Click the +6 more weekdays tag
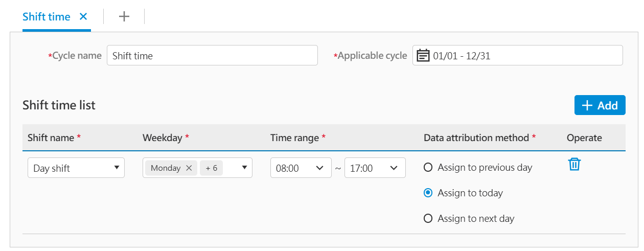Screen dimensions: 644x251 click(211, 168)
